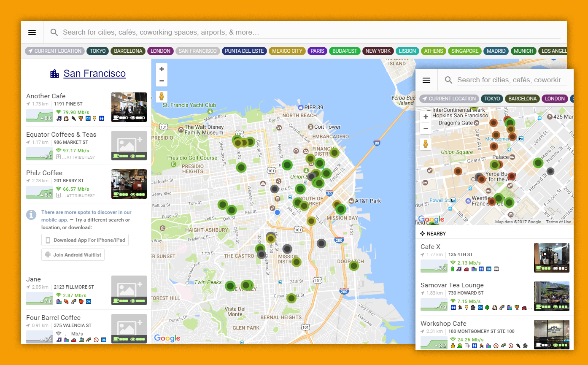
Task: Click the 8.2 rating graph for Workshop Cafe
Action: pos(434,343)
